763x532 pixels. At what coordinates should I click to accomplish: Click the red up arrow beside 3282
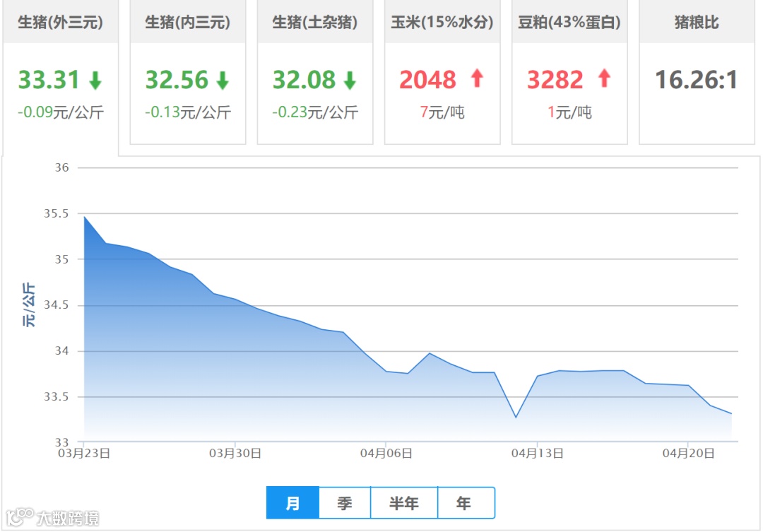tap(604, 78)
